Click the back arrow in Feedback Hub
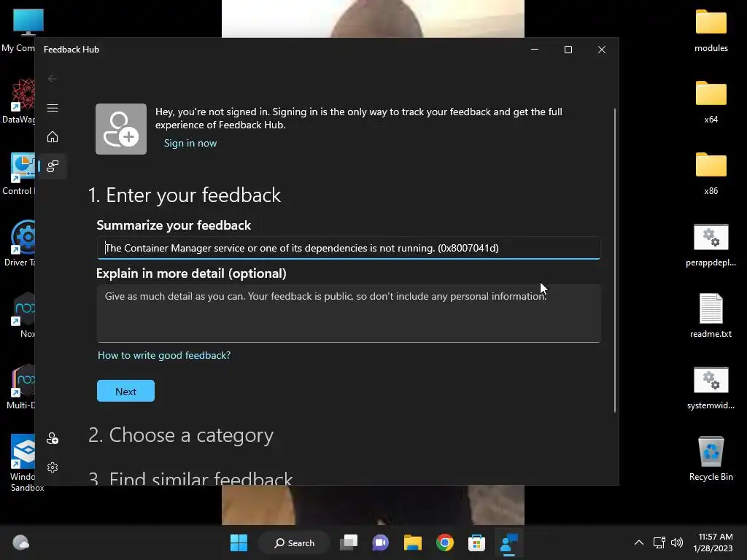Image resolution: width=747 pixels, height=560 pixels. [x=53, y=79]
